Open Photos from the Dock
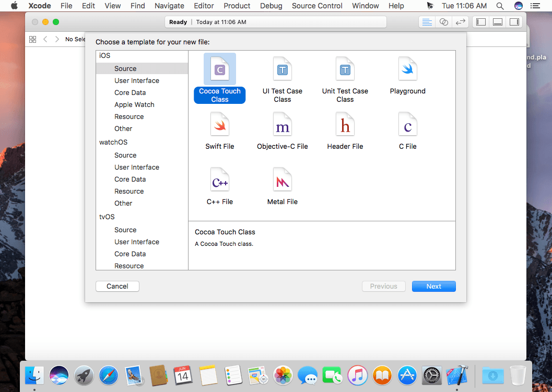 click(x=283, y=375)
